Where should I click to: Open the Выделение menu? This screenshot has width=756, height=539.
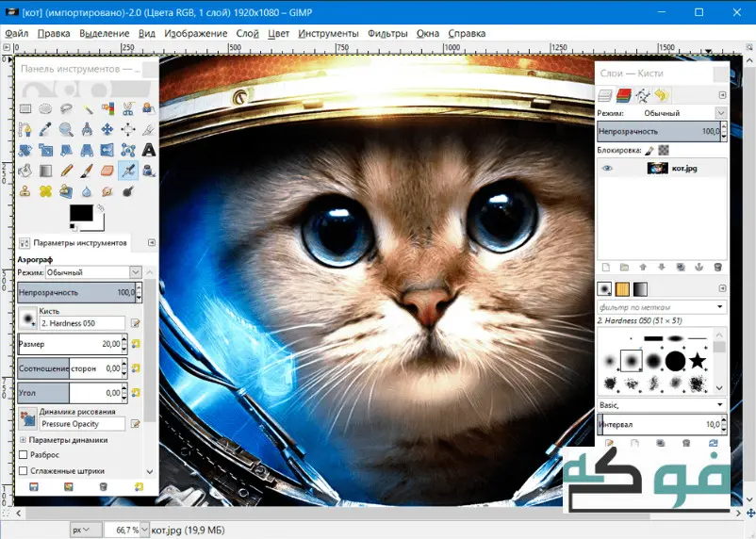(104, 33)
